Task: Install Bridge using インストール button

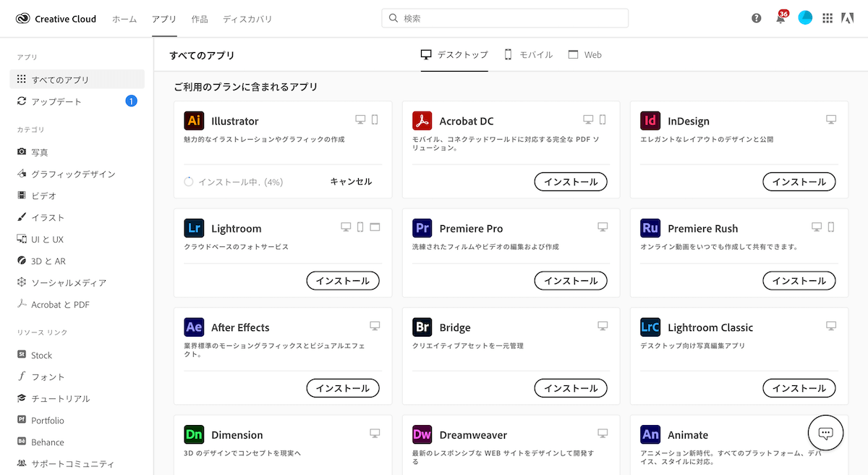Action: pyautogui.click(x=571, y=388)
